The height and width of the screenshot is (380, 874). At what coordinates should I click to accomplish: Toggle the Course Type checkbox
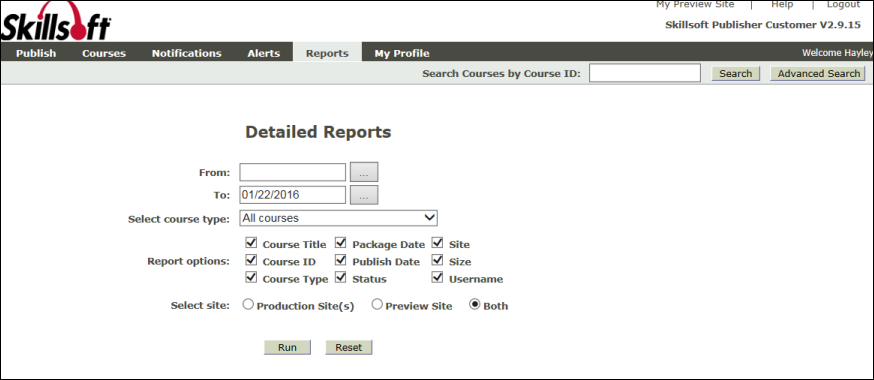[251, 277]
